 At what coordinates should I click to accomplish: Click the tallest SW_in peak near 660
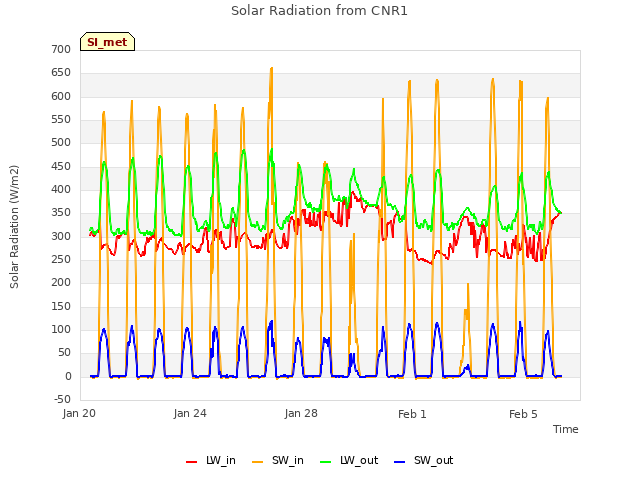(271, 69)
